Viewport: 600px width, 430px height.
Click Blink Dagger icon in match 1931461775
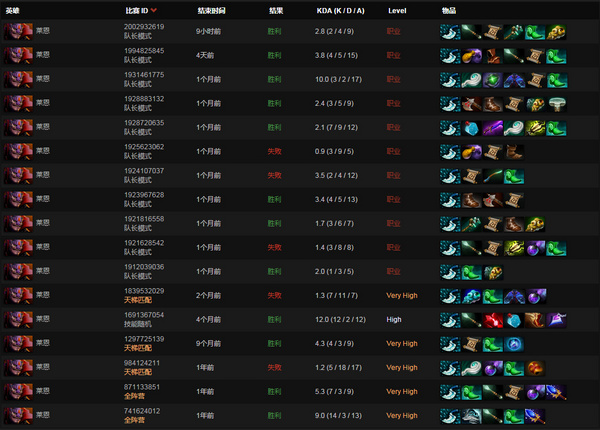tap(450, 80)
